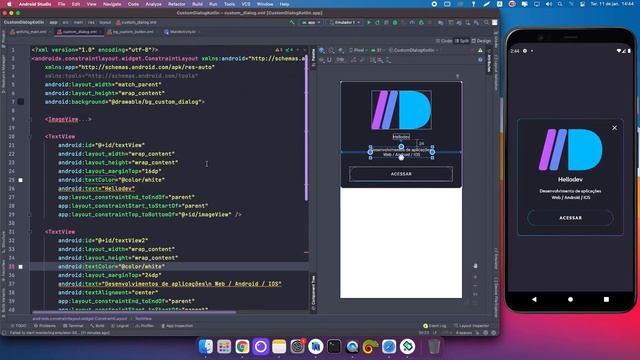This screenshot has width=640, height=360.
Task: Open the Profiler tool window
Action: click(145, 326)
